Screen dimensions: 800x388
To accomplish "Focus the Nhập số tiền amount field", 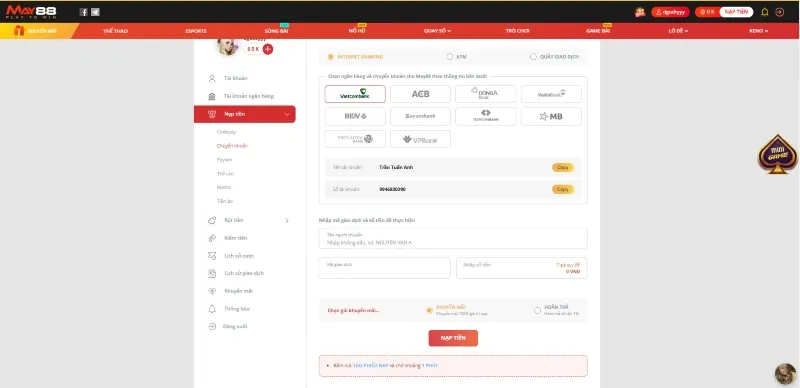I will (521, 268).
